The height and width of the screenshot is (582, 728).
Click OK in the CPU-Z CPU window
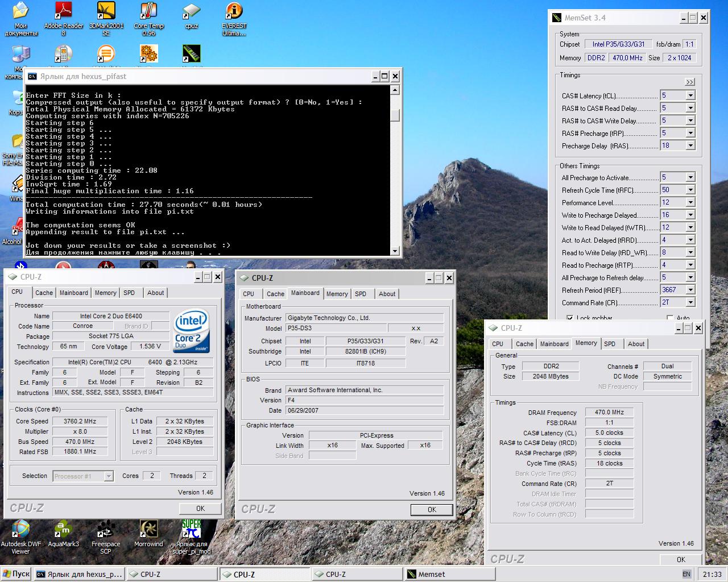click(x=200, y=508)
